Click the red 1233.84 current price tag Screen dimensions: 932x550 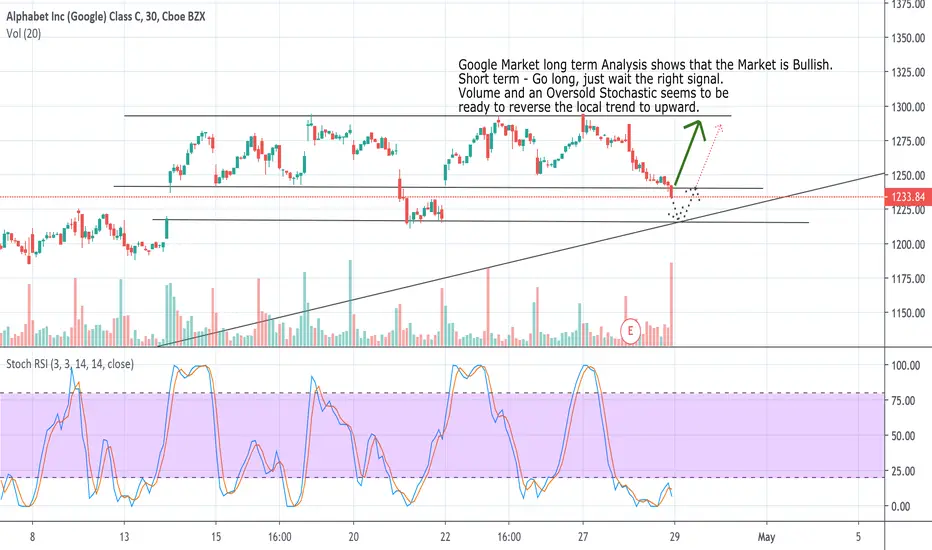[x=908, y=197]
